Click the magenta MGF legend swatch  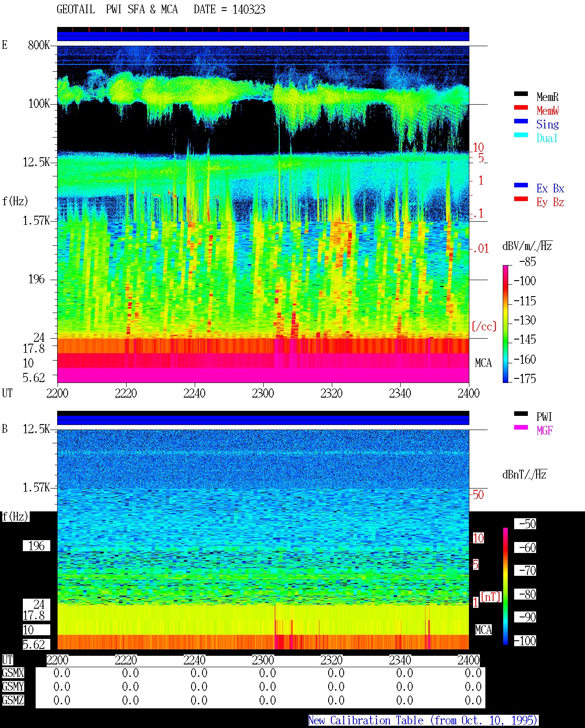coord(521,428)
